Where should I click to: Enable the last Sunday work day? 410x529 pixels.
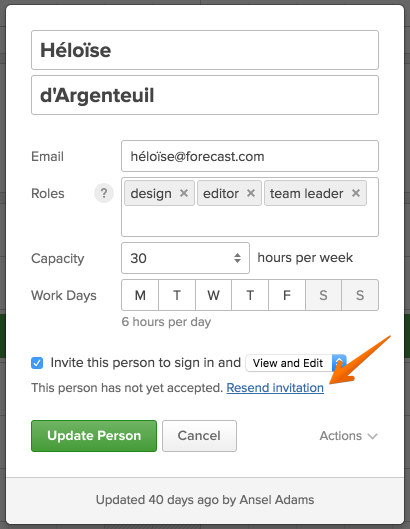(360, 295)
